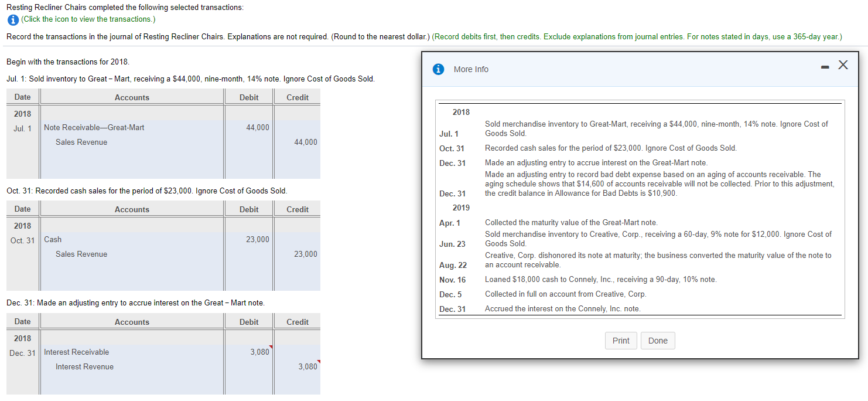Click the '2018' year heading in More Info
The width and height of the screenshot is (868, 401).
pos(461,112)
